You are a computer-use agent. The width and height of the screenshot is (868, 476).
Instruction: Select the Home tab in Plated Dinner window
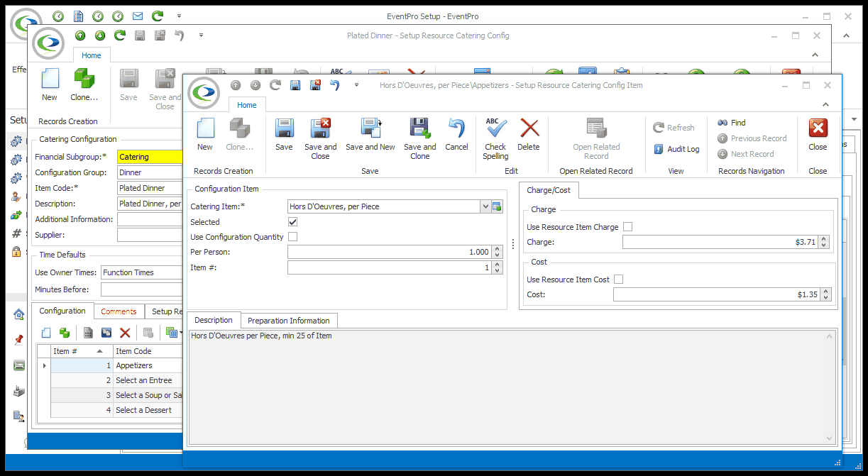click(x=92, y=55)
